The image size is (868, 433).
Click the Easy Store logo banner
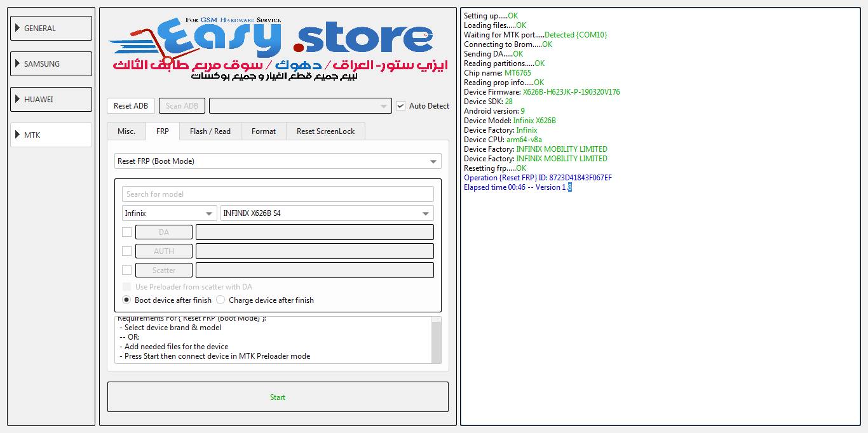coord(278,49)
